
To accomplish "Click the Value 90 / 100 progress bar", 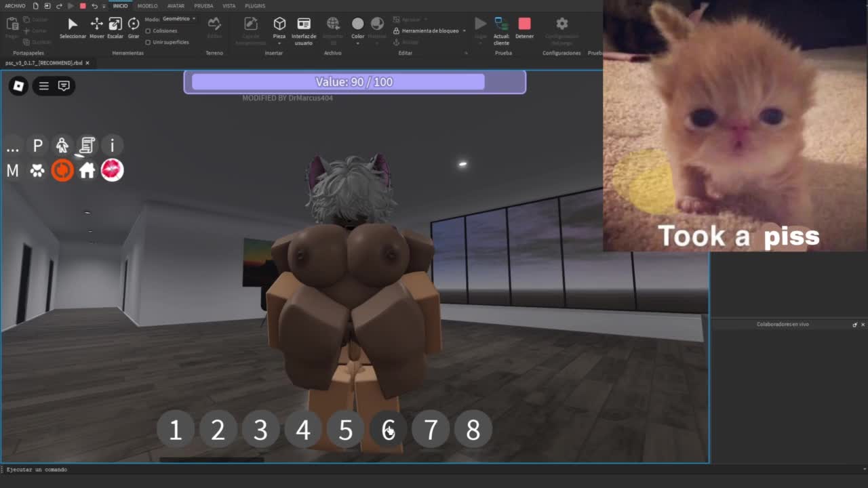I will pos(354,82).
